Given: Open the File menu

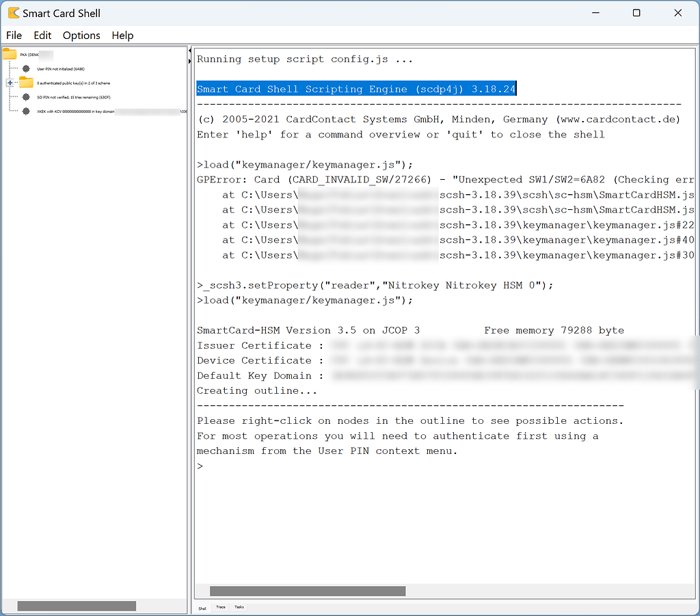Looking at the screenshot, I should pos(14,35).
